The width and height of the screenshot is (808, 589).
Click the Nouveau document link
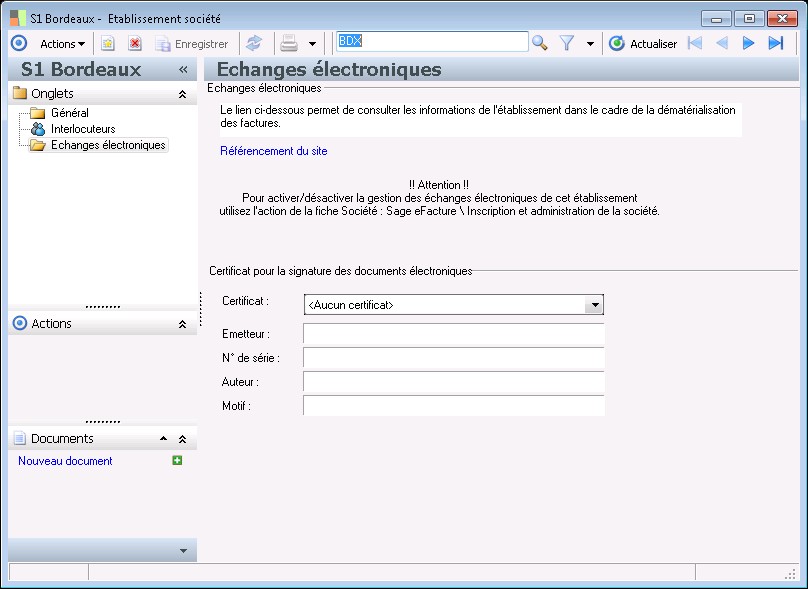pos(65,461)
